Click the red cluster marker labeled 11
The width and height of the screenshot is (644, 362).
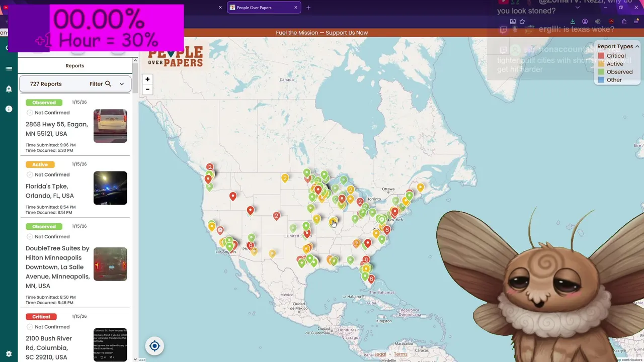tap(366, 260)
